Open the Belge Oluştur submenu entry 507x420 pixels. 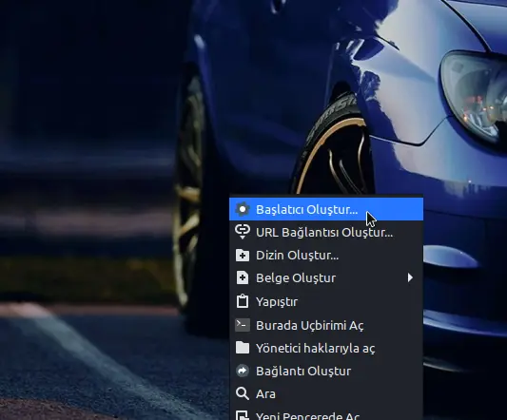326,278
